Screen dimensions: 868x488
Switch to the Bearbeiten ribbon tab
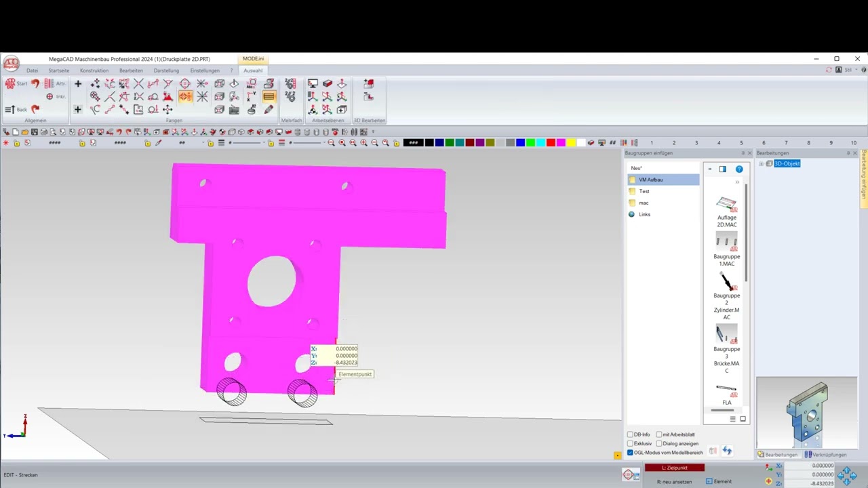tap(131, 70)
